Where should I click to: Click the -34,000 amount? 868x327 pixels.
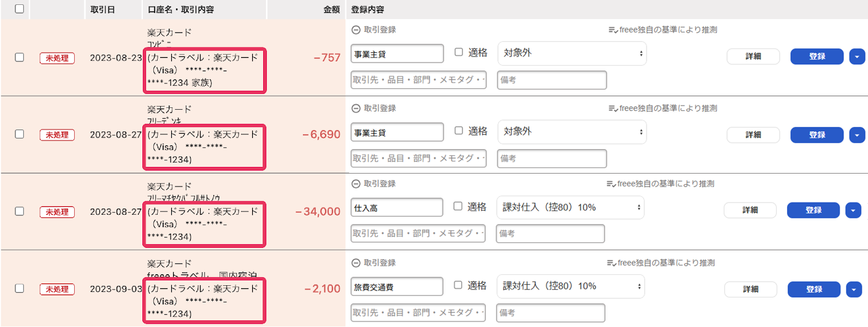click(x=318, y=212)
